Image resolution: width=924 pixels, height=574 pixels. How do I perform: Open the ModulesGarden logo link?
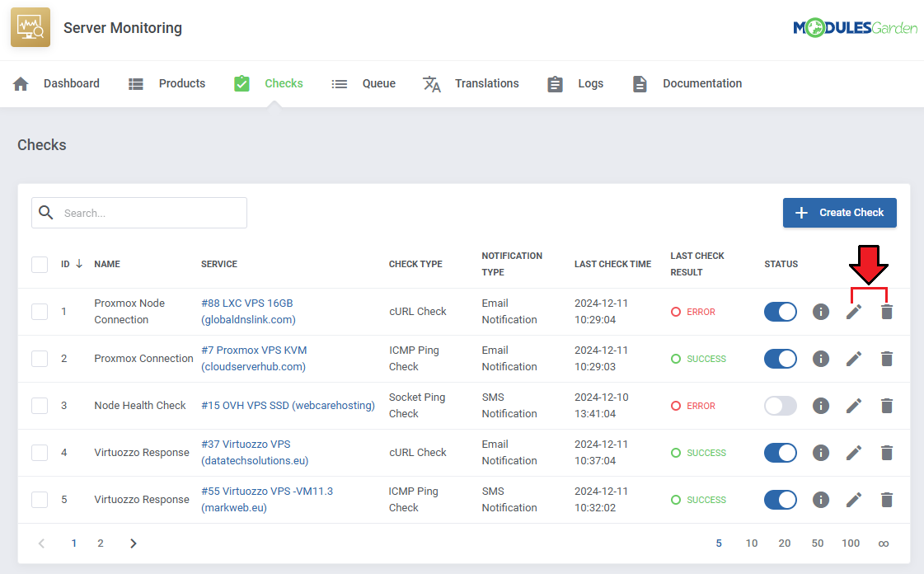click(855, 28)
